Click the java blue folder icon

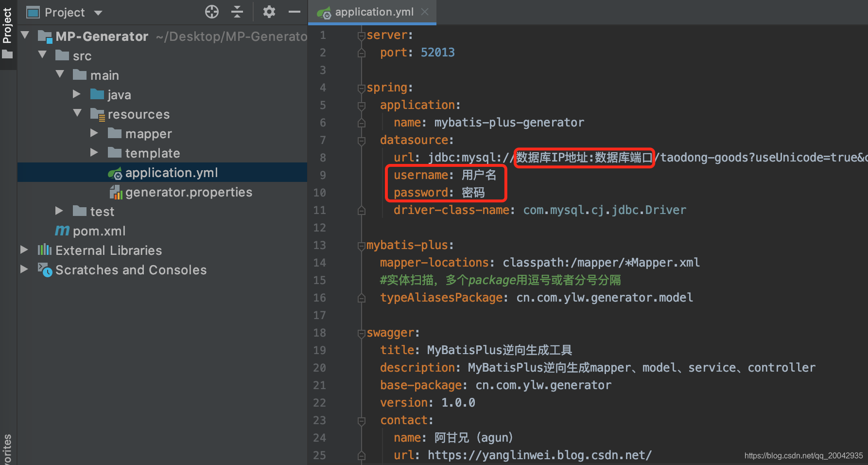point(97,94)
